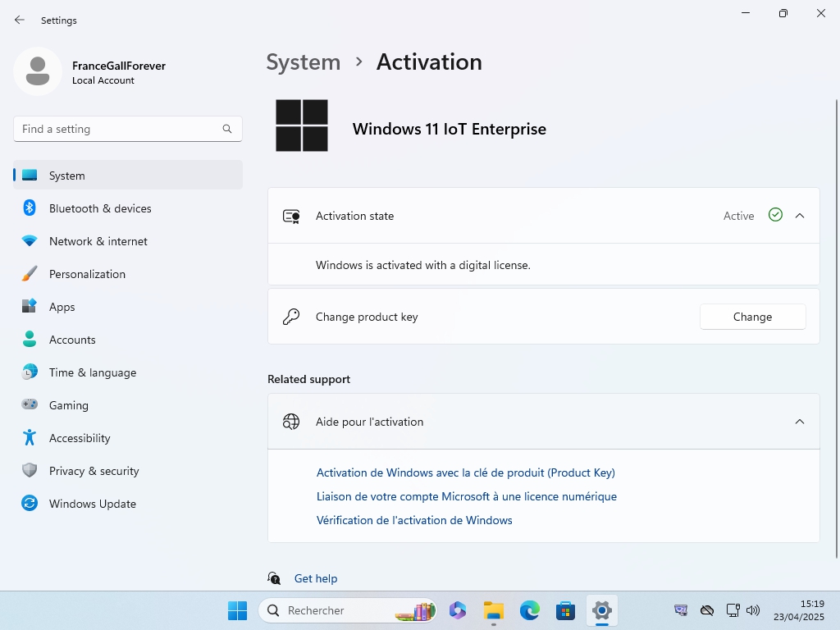Viewport: 840px width, 630px height.
Task: Open File Explorer from the taskbar
Action: click(493, 610)
